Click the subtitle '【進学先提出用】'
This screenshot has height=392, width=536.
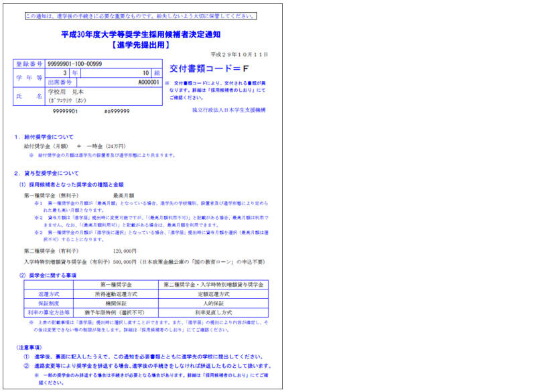coord(141,45)
